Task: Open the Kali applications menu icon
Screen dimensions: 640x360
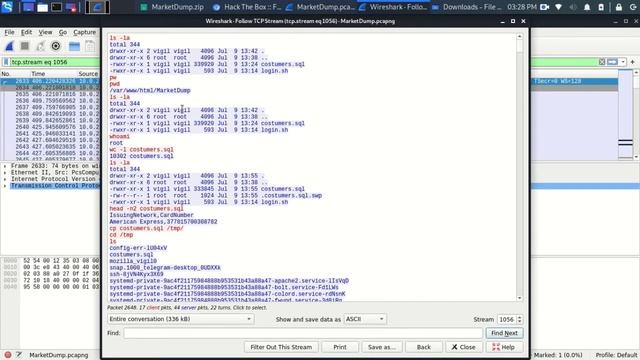Action: click(7, 7)
